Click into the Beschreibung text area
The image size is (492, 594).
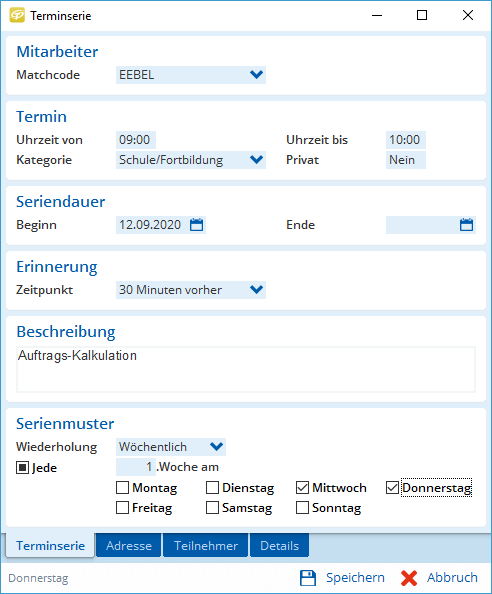(246, 369)
